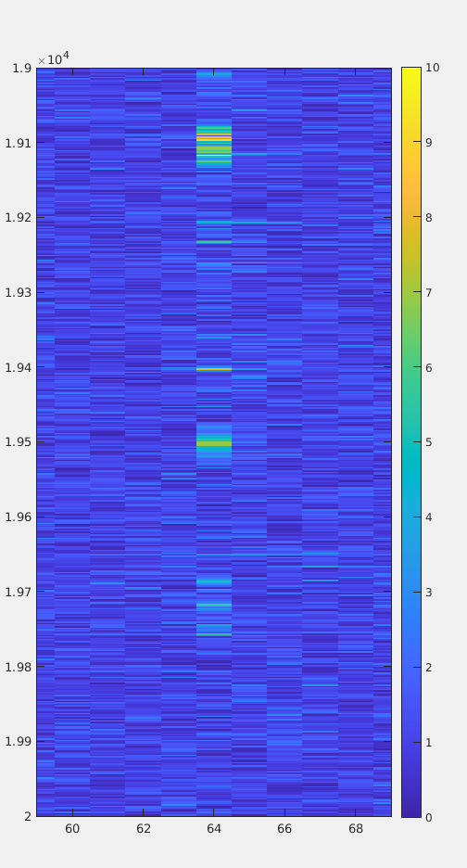The width and height of the screenshot is (467, 868).
Task: Click the x-axis tick label 66
Action: (x=285, y=829)
